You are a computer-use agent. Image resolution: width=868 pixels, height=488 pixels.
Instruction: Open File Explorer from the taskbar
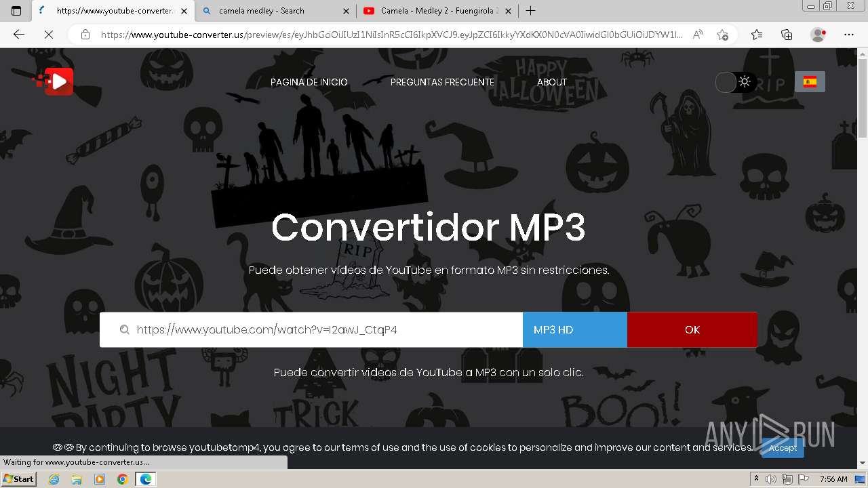(x=77, y=479)
